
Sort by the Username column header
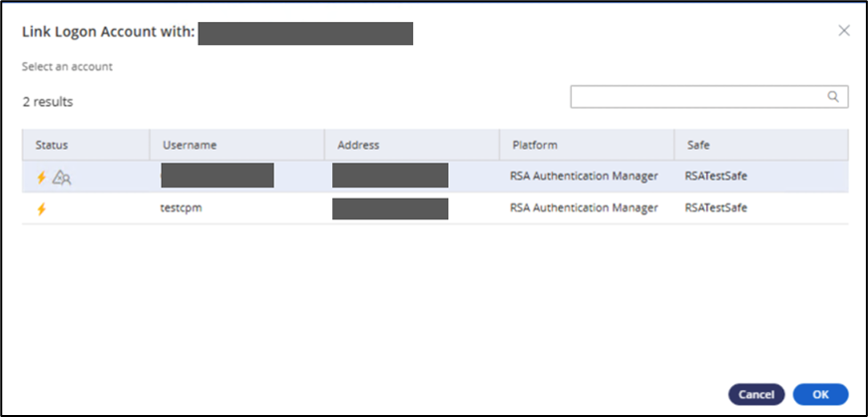[x=189, y=146]
